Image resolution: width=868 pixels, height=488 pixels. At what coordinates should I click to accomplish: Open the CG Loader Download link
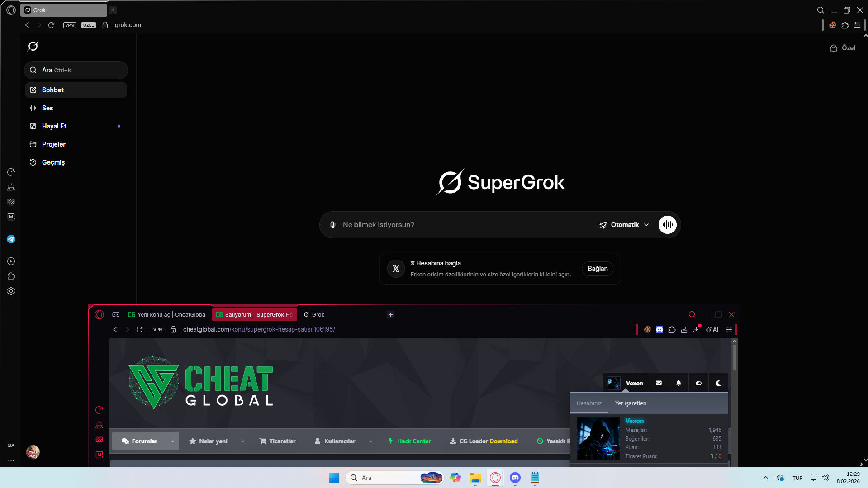[x=484, y=441]
